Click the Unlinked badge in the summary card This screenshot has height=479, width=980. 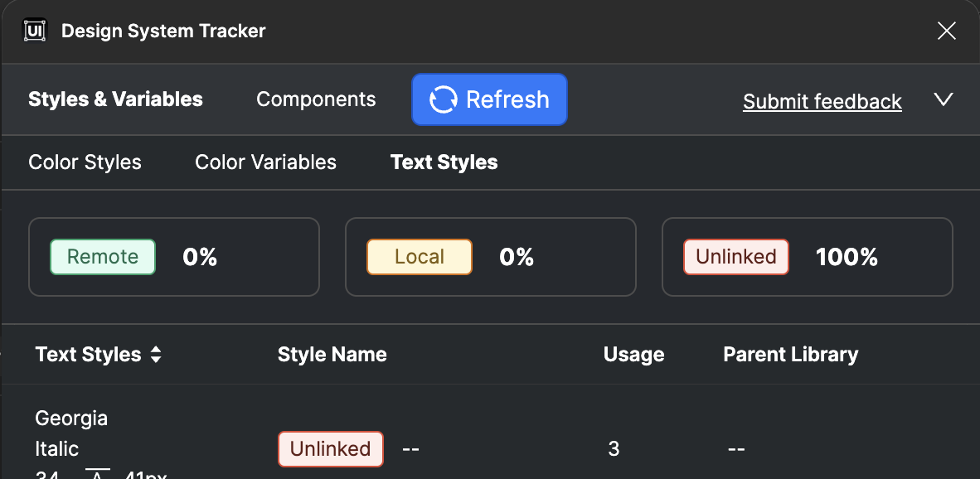[736, 257]
